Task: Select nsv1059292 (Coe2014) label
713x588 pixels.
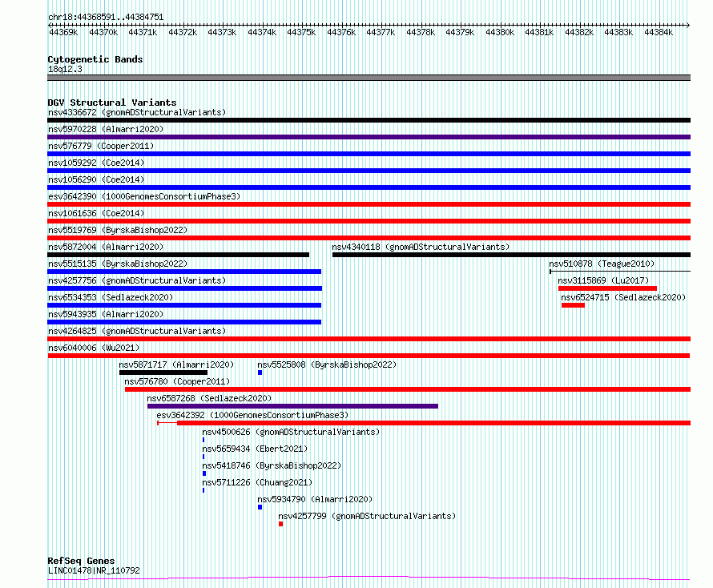Action: point(96,163)
